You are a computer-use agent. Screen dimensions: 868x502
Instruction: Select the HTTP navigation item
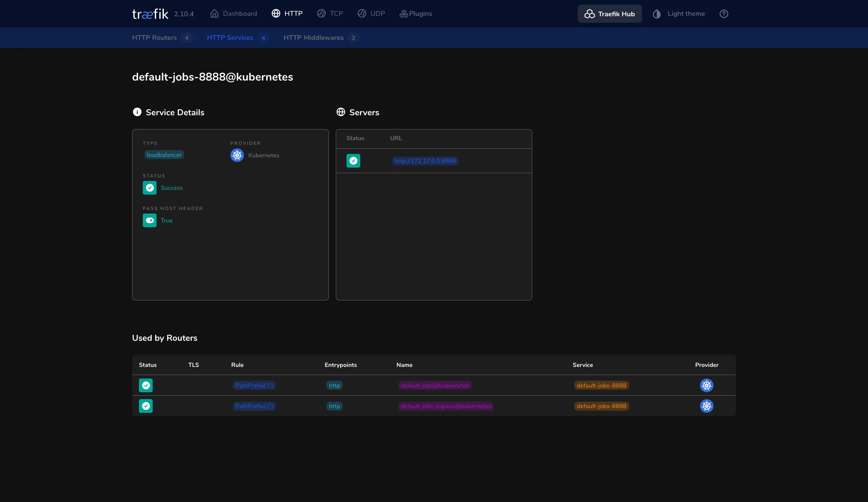pos(287,14)
